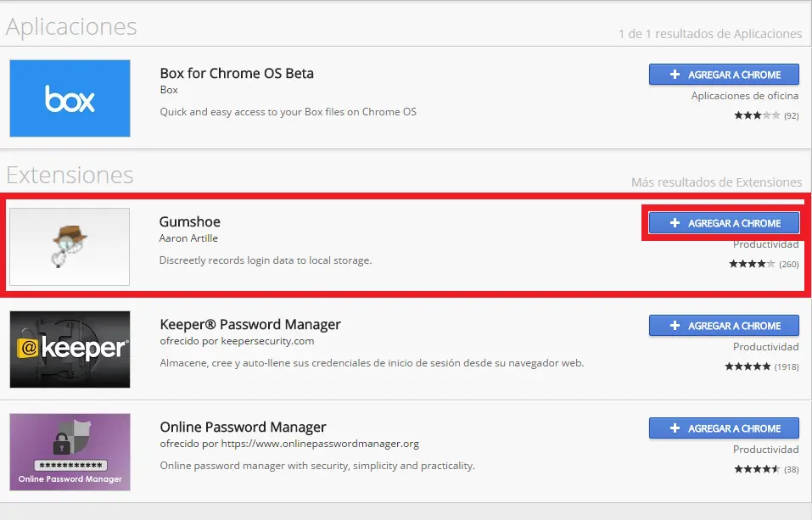Open the Online Password Manager thumbnail
Image resolution: width=812 pixels, height=520 pixels.
coord(70,452)
